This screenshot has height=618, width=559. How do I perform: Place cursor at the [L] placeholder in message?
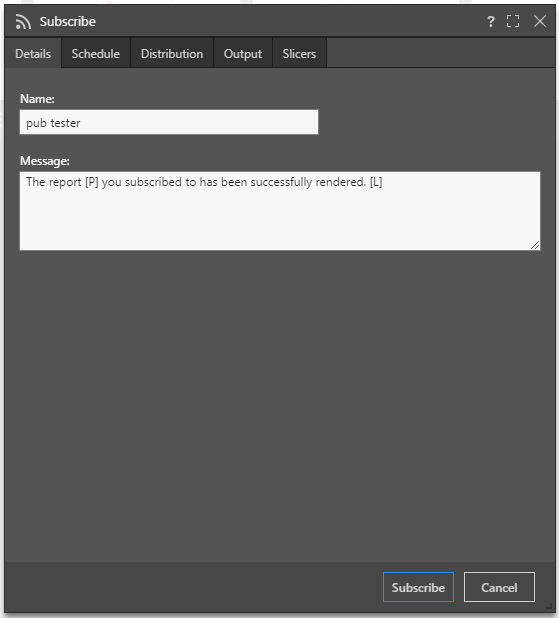tap(376, 182)
